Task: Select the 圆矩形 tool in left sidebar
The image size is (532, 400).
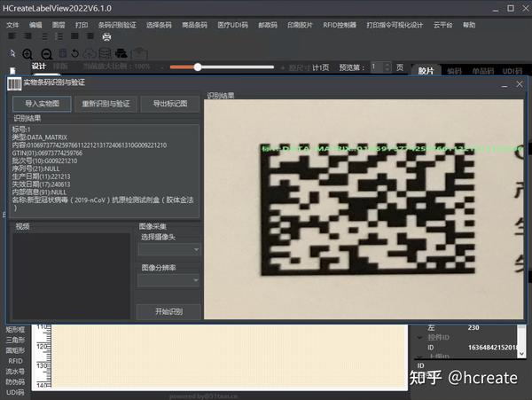Action: point(15,350)
